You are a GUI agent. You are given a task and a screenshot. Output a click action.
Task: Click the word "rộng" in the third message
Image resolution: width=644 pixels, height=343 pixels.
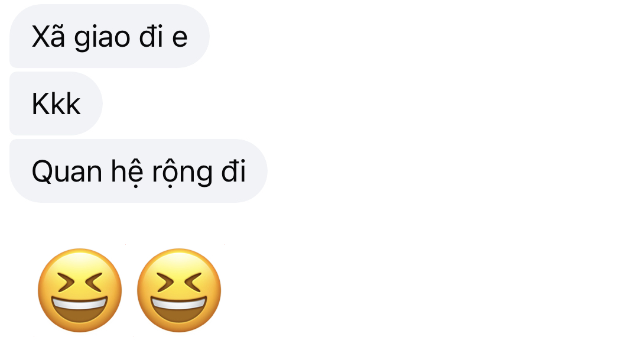pyautogui.click(x=182, y=173)
